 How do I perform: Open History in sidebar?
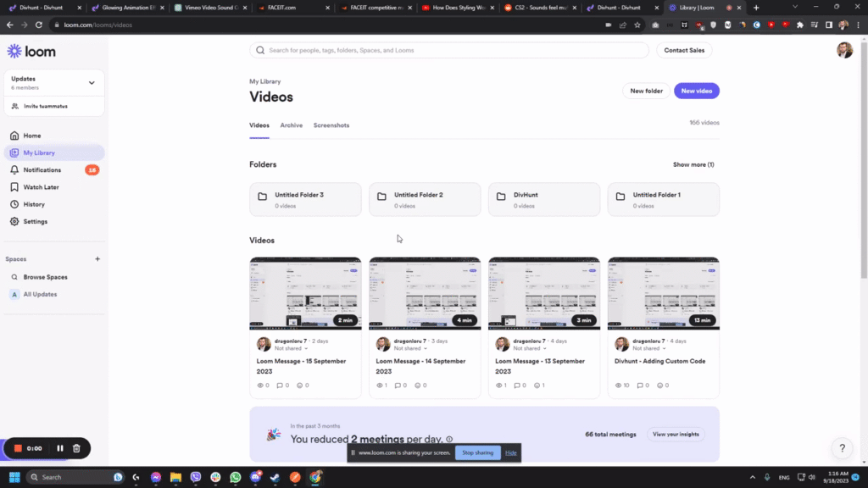[53, 204]
